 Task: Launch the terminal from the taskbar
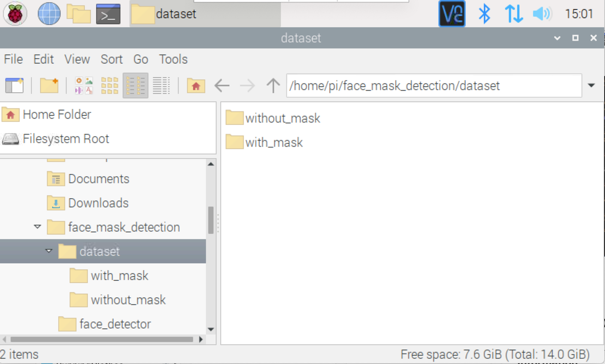108,14
